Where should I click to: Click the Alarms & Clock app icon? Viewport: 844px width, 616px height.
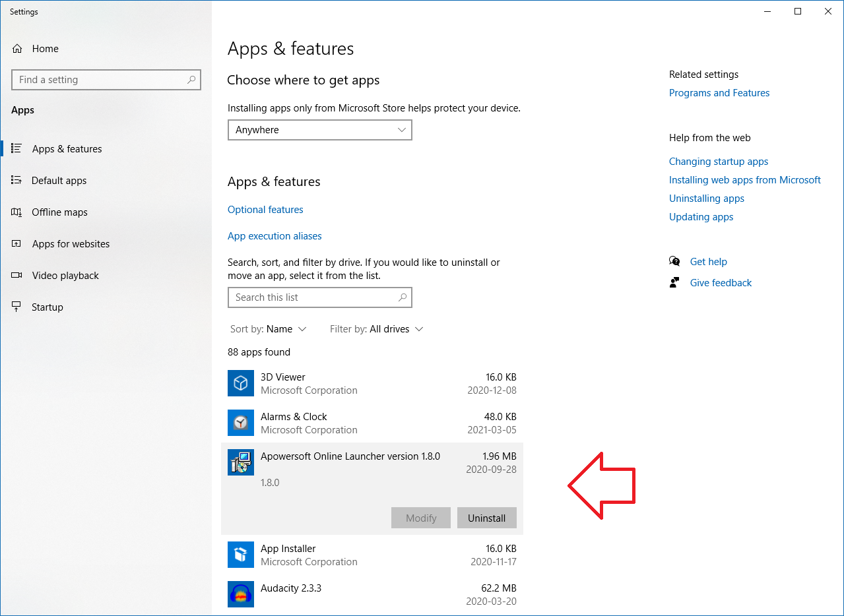pyautogui.click(x=241, y=423)
